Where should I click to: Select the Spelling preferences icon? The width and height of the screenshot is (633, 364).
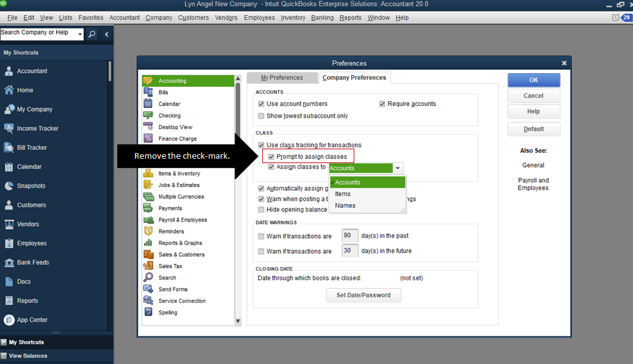pos(149,312)
